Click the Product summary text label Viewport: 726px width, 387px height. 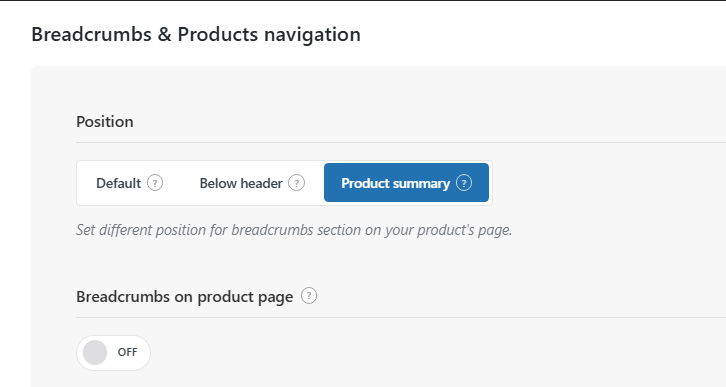pos(395,183)
